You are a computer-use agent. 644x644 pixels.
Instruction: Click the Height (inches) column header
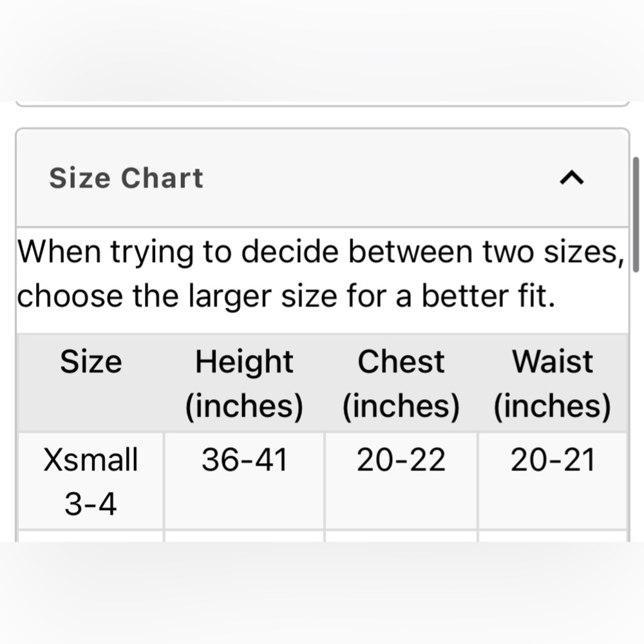(x=244, y=384)
